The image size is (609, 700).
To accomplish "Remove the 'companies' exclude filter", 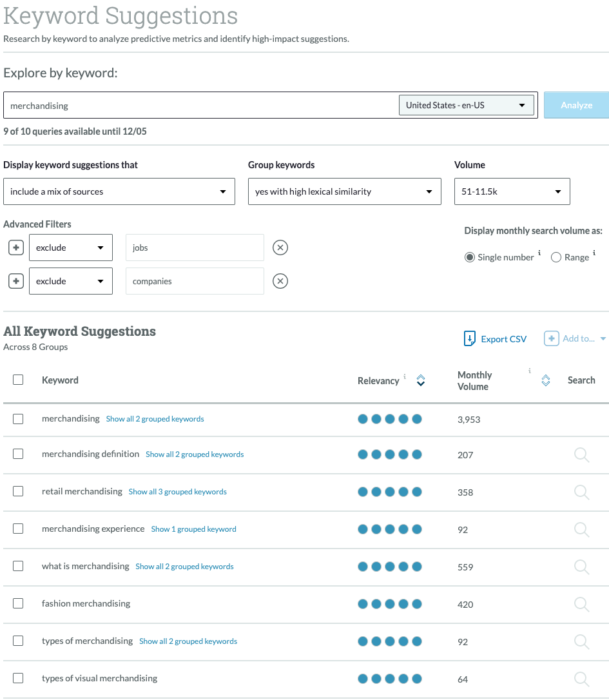I will point(280,281).
